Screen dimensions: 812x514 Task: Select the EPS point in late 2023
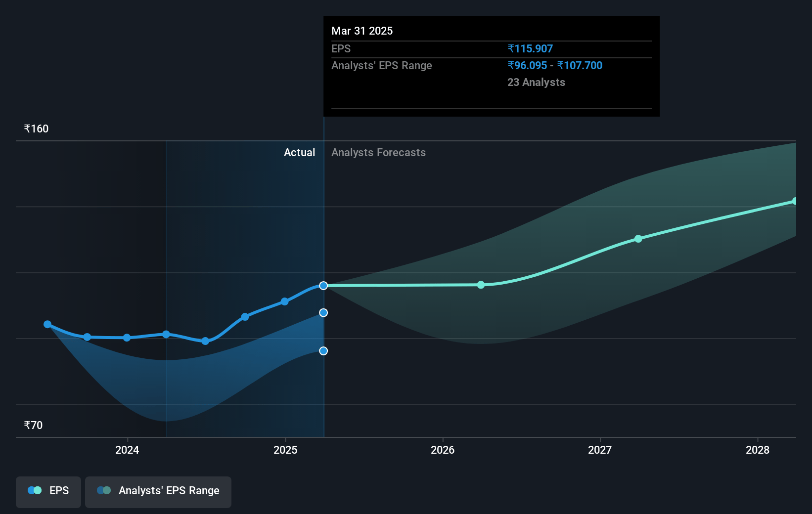coord(87,337)
